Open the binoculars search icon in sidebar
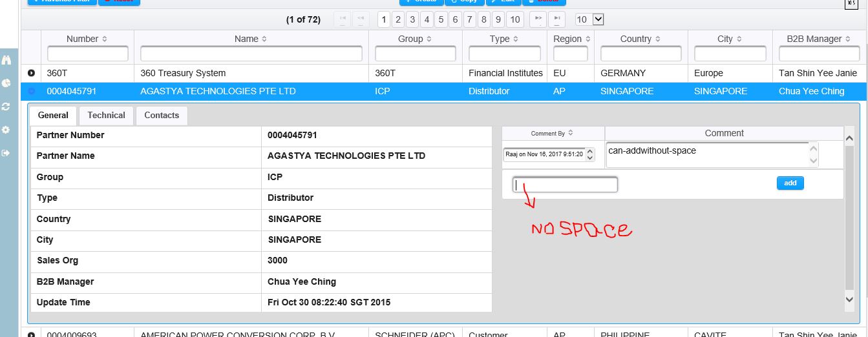 [6, 60]
